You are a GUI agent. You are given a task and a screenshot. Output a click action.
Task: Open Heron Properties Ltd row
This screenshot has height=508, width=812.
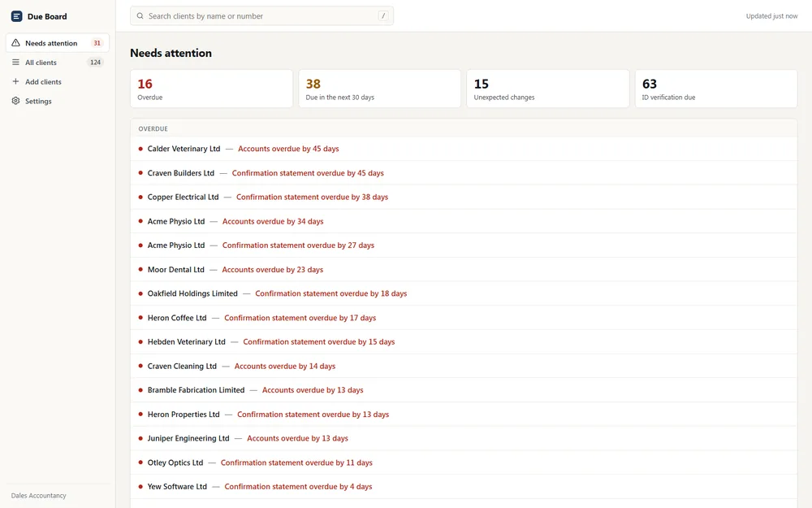[464, 415]
